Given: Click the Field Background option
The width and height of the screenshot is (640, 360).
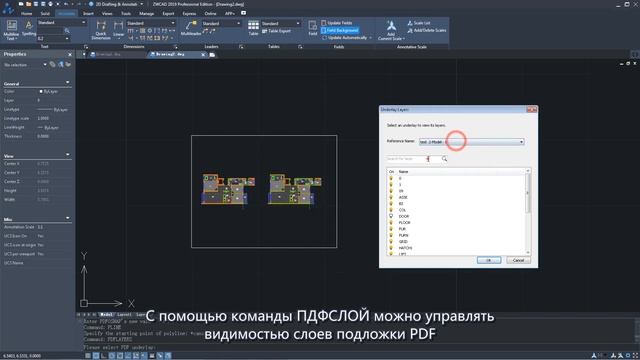Looking at the screenshot, I should click(340, 30).
